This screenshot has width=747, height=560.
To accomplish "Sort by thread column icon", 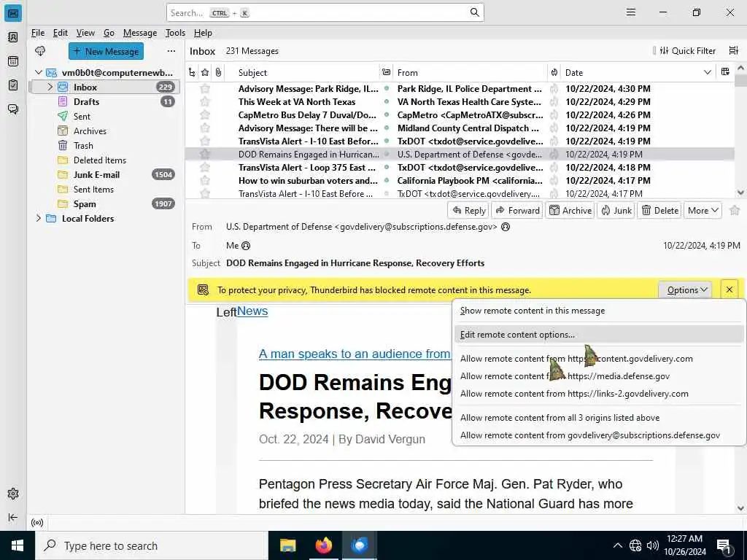I will pos(192,72).
